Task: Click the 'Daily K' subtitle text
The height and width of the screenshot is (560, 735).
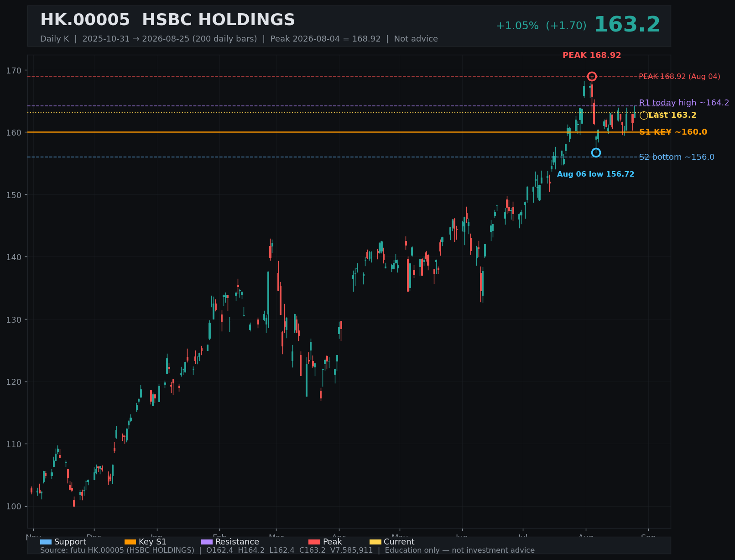Action: (x=54, y=39)
